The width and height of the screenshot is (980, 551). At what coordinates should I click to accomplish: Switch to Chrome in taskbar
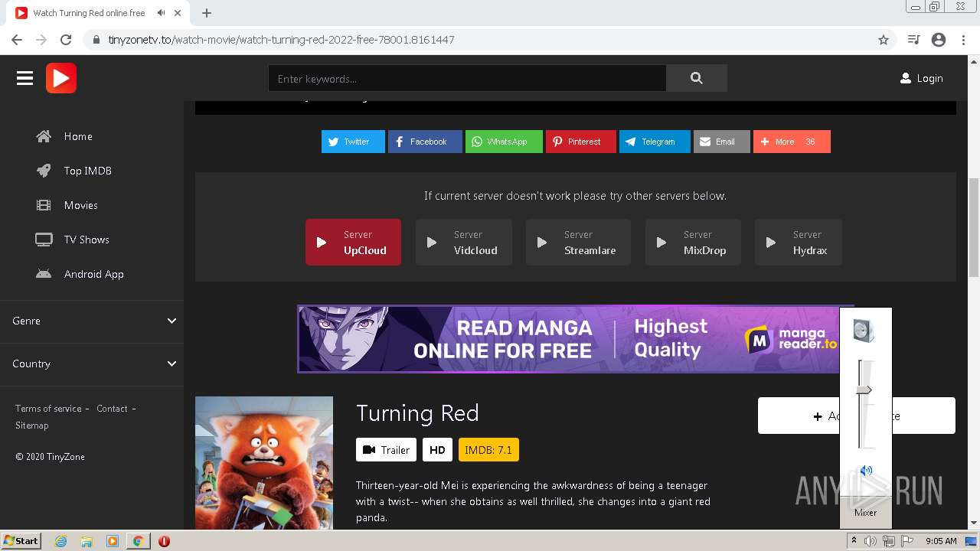(138, 541)
